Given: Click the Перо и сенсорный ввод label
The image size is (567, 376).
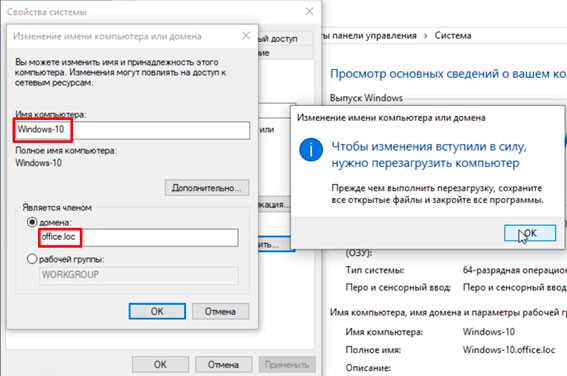Looking at the screenshot, I should coord(398,287).
